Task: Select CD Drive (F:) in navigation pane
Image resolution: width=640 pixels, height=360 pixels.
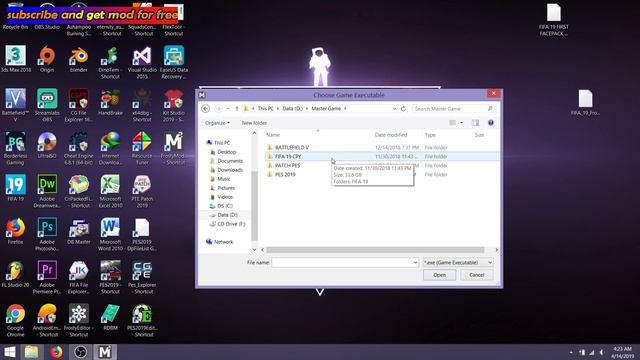Action: pyautogui.click(x=227, y=224)
